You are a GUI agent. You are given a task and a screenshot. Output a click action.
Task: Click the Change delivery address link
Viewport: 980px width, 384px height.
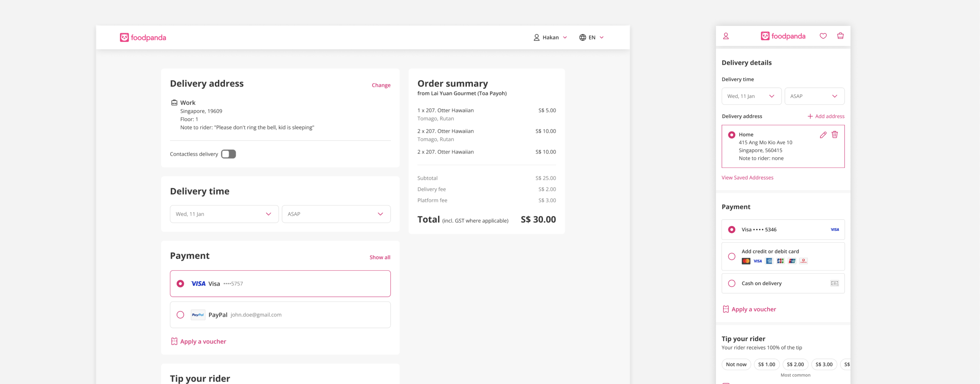[x=381, y=85]
